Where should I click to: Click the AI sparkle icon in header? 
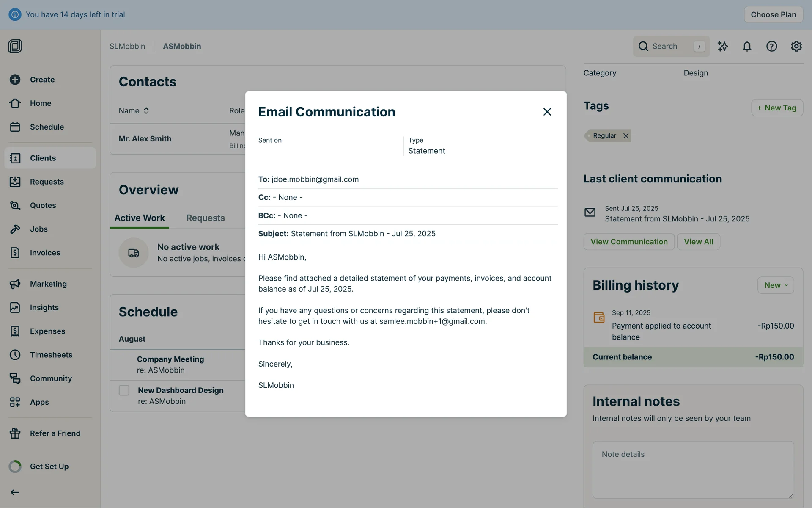pos(722,46)
